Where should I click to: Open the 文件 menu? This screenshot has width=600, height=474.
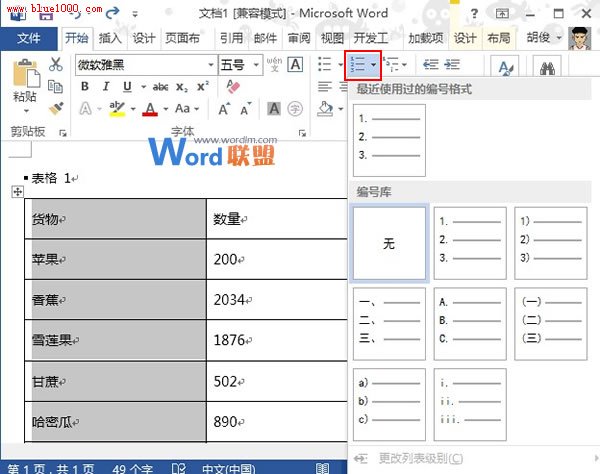[x=29, y=38]
